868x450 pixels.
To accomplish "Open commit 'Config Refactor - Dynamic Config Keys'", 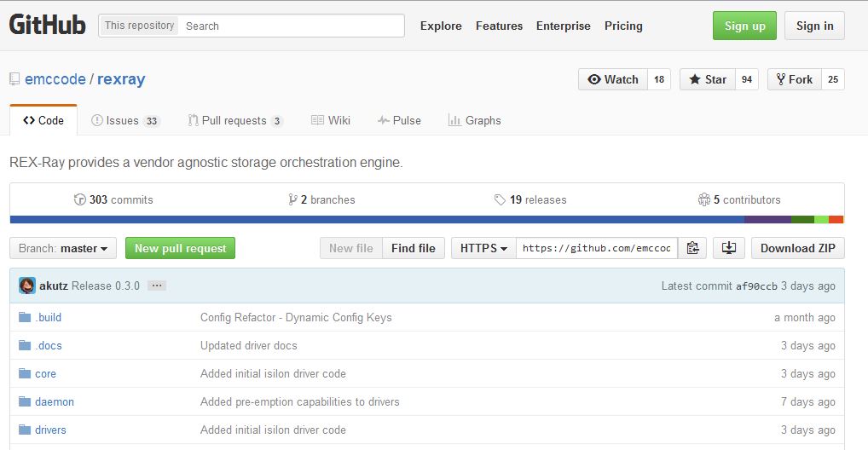I will pos(296,317).
